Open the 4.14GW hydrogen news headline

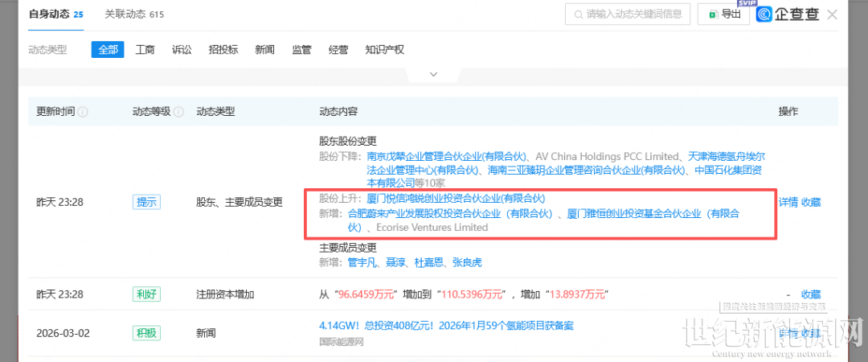click(446, 327)
